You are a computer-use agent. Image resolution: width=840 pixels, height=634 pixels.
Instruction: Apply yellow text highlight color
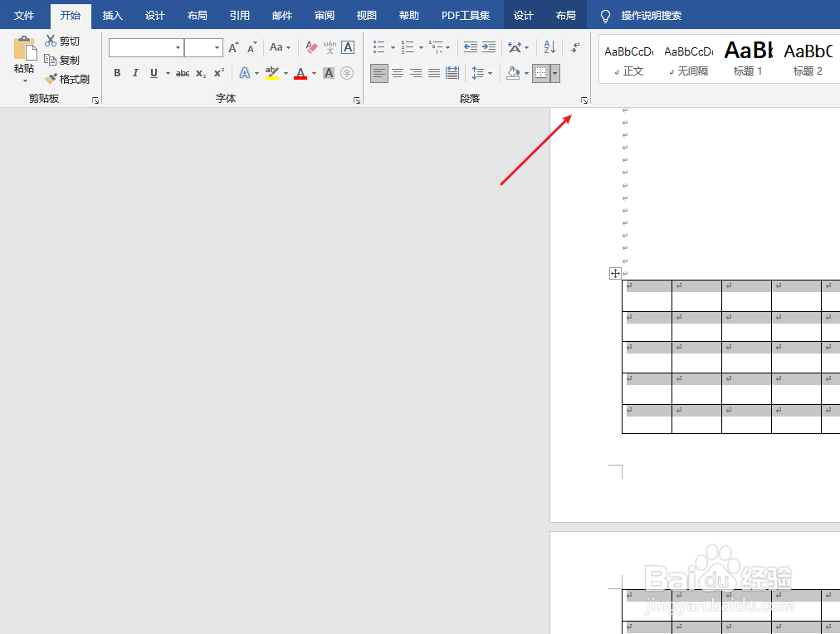click(x=272, y=73)
